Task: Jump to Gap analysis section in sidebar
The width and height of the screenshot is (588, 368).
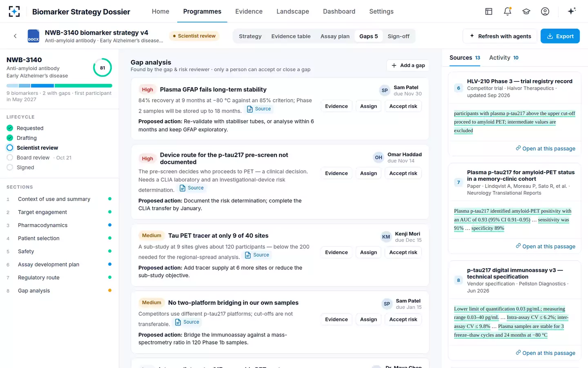Action: (59, 291)
